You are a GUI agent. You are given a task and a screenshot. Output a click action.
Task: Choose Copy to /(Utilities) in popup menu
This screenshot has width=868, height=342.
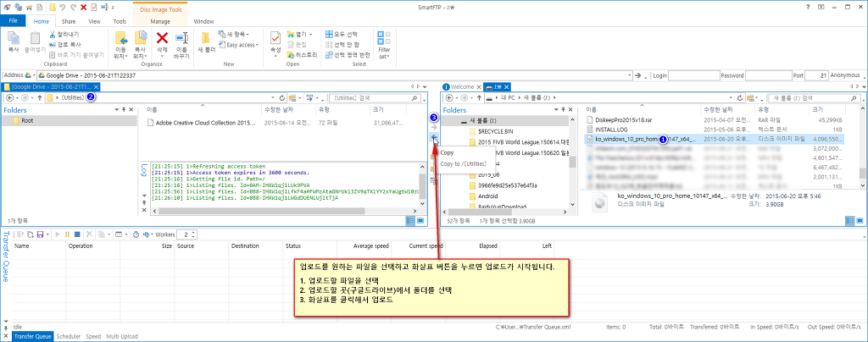click(x=463, y=163)
